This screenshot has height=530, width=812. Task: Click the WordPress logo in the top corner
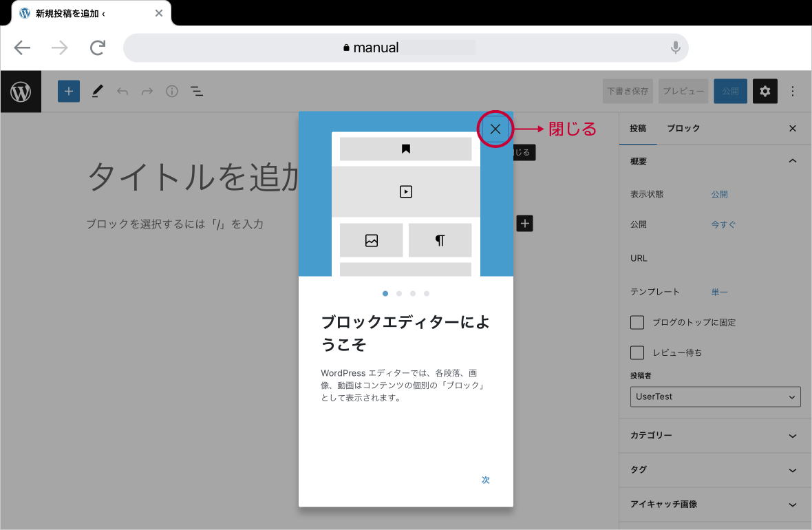click(21, 91)
